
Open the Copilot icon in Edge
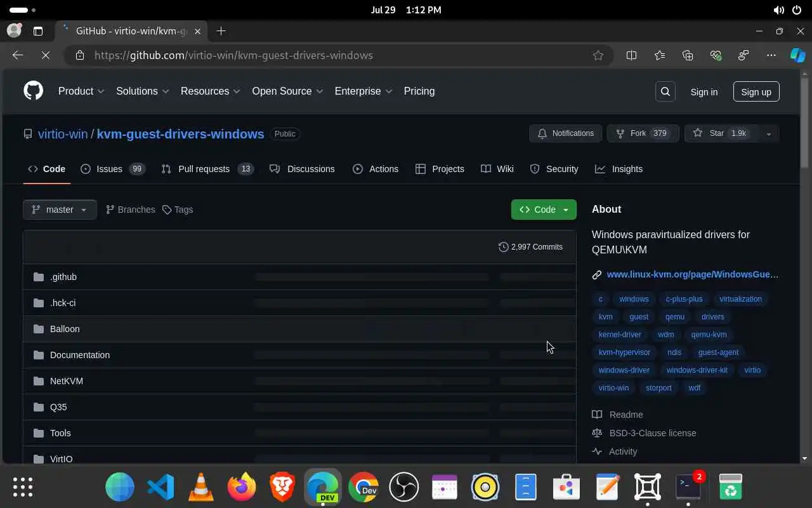tap(797, 55)
